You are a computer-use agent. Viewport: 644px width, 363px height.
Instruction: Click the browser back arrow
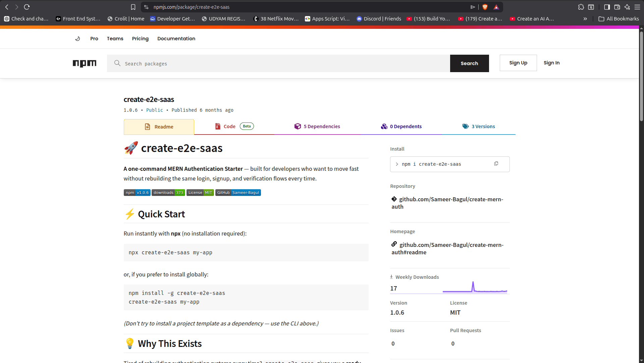(x=7, y=7)
